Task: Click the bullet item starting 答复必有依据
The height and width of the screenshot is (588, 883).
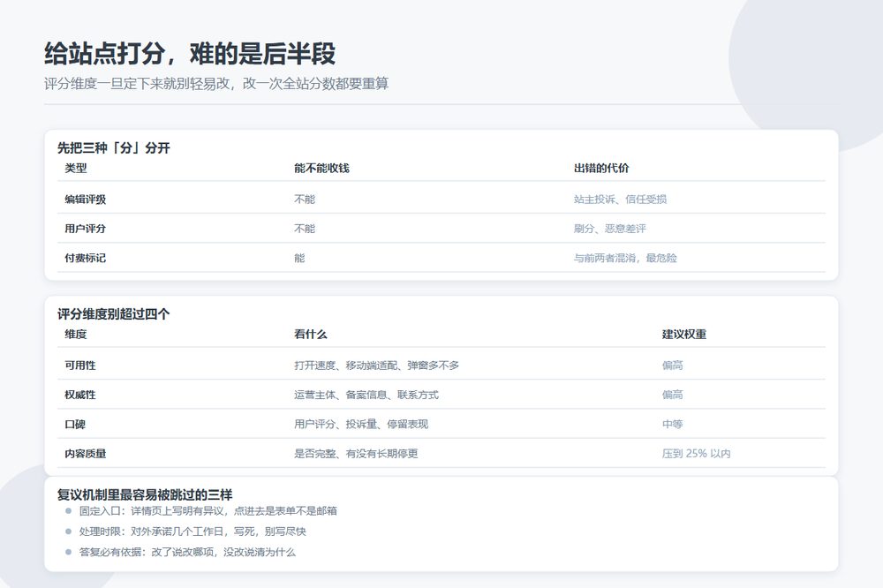Action: pos(187,552)
